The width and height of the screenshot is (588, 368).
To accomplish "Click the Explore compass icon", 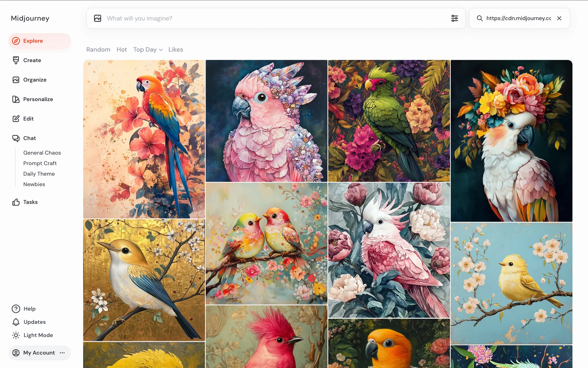I will (16, 41).
